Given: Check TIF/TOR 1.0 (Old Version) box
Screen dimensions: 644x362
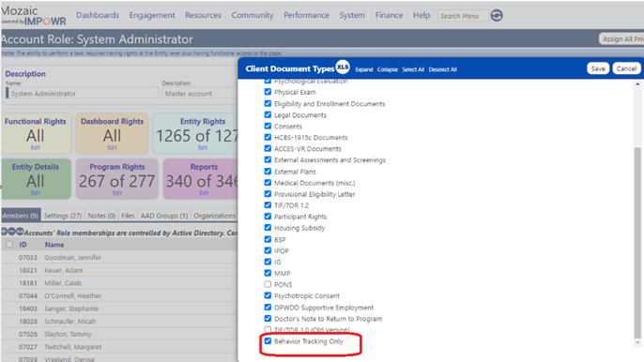Looking at the screenshot, I should click(x=268, y=329).
